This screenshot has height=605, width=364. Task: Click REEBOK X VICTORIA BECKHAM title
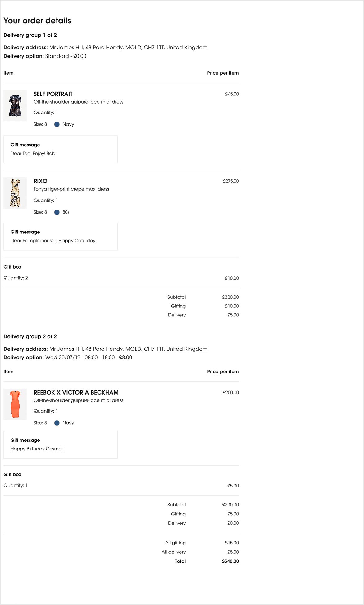[x=76, y=393]
